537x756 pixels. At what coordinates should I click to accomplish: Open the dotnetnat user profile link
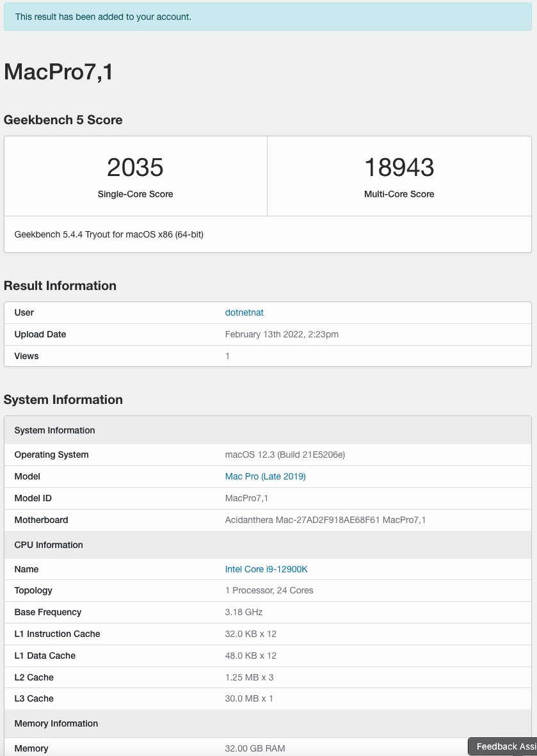click(x=244, y=312)
